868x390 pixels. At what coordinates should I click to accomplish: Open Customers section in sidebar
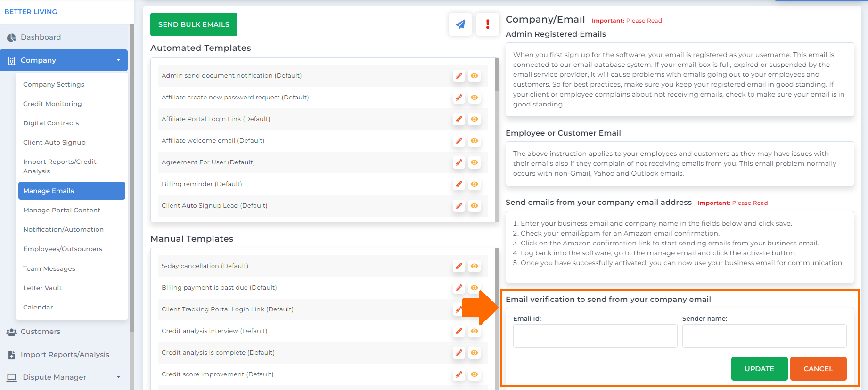point(40,332)
